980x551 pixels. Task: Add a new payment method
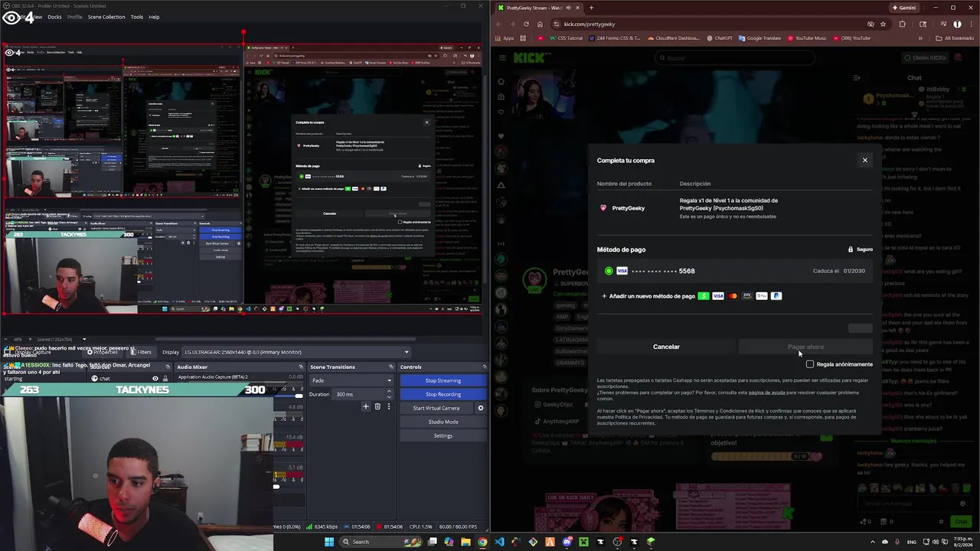coord(648,296)
